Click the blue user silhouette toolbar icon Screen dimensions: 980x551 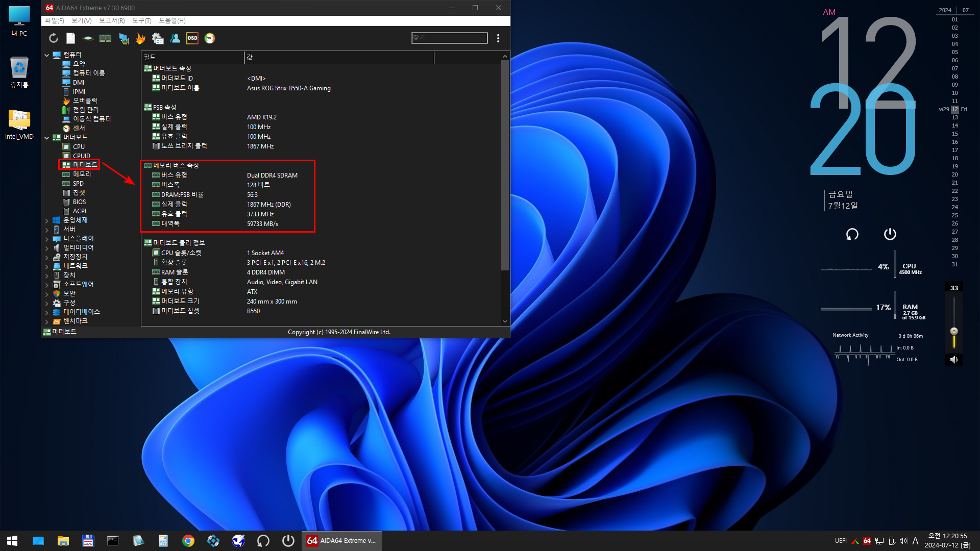tap(175, 38)
